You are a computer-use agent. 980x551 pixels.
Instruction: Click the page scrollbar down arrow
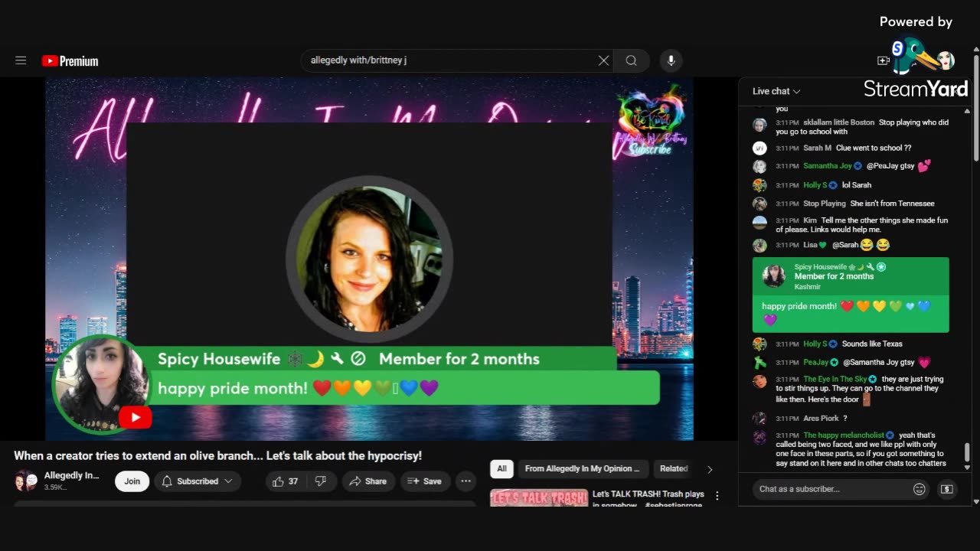976,502
